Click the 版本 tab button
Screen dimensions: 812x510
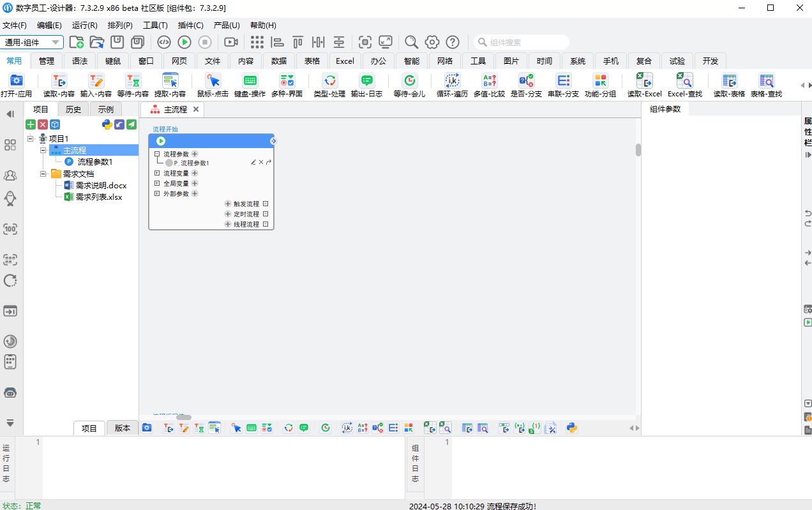coord(122,428)
